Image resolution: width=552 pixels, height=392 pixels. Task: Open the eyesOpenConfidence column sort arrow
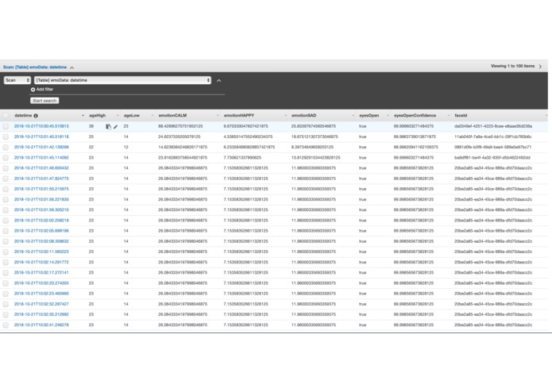449,116
